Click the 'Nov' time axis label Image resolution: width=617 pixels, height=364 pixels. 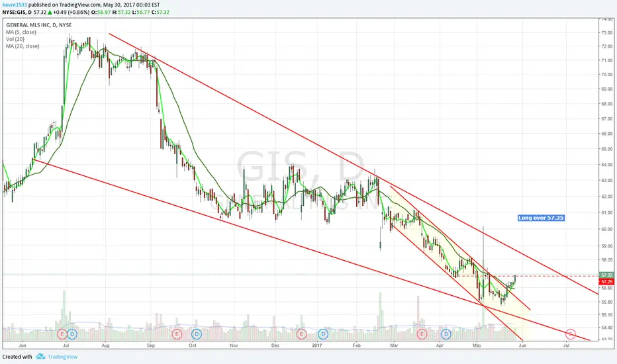click(234, 345)
